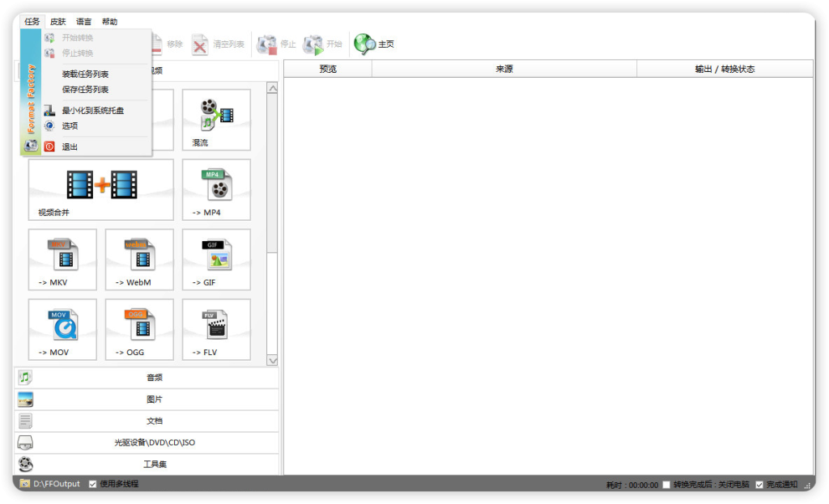829x504 pixels.
Task: Open the D:\FFOutput output folder link
Action: click(x=56, y=484)
